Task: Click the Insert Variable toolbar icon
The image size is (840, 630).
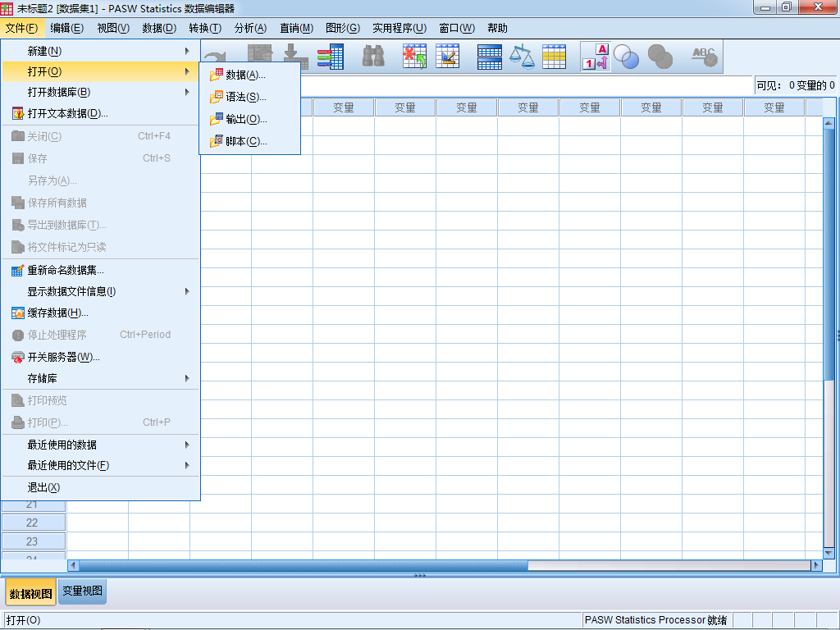Action: [447, 57]
